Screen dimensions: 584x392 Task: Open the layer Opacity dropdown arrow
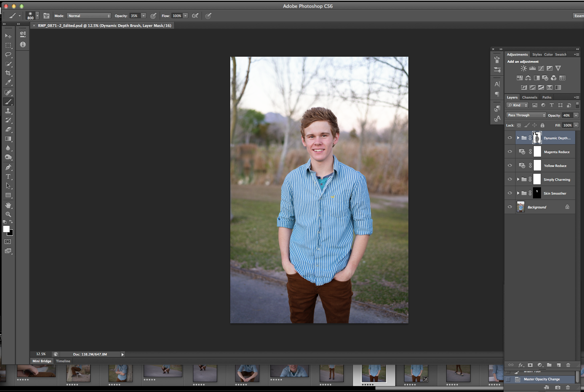pyautogui.click(x=576, y=115)
